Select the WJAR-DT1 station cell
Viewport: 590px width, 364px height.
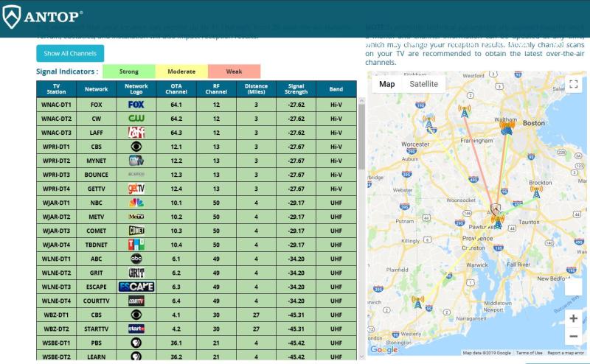[x=57, y=203]
